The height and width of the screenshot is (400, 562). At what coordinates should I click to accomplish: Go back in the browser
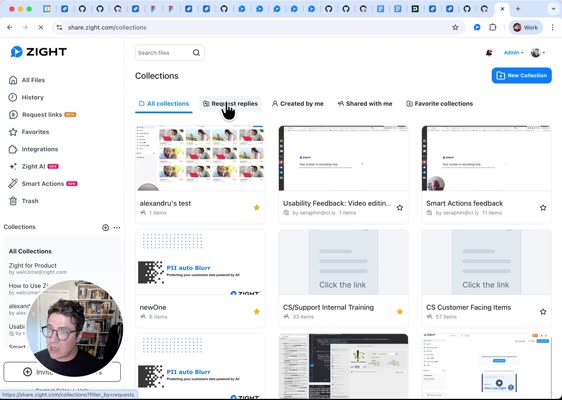point(10,27)
